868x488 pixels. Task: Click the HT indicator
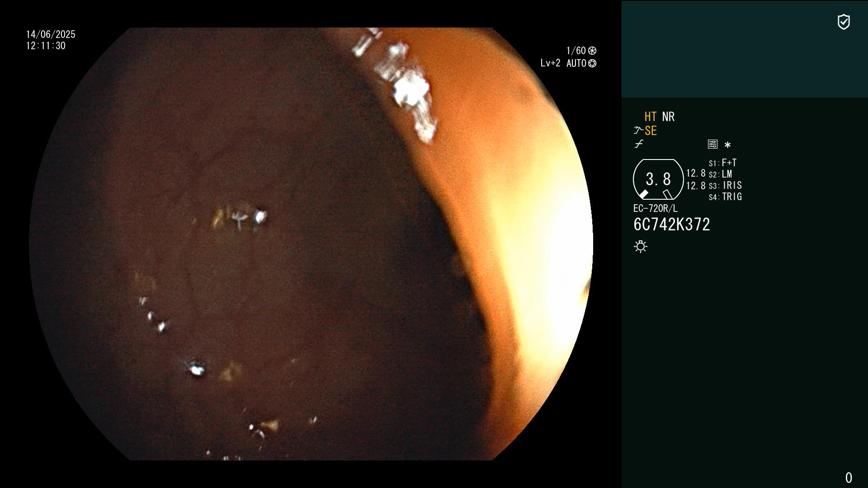[x=651, y=117]
